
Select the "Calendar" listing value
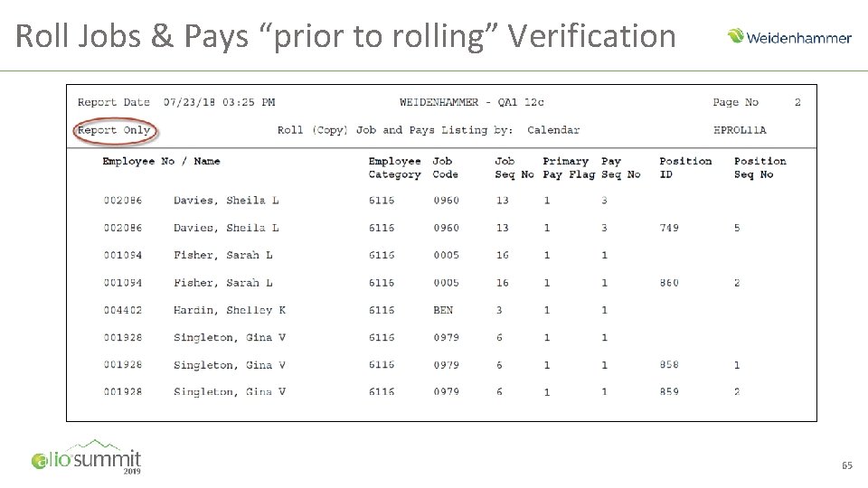(553, 130)
